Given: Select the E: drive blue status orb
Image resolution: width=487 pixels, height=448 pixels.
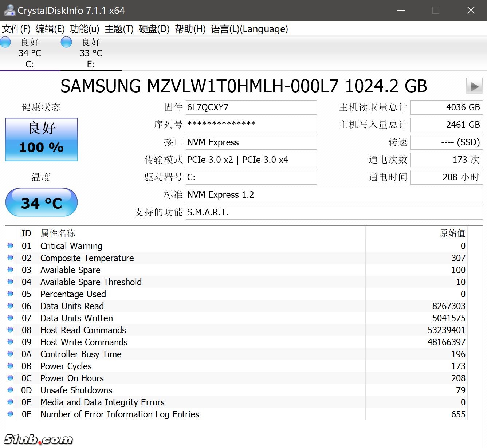Looking at the screenshot, I should (66, 42).
